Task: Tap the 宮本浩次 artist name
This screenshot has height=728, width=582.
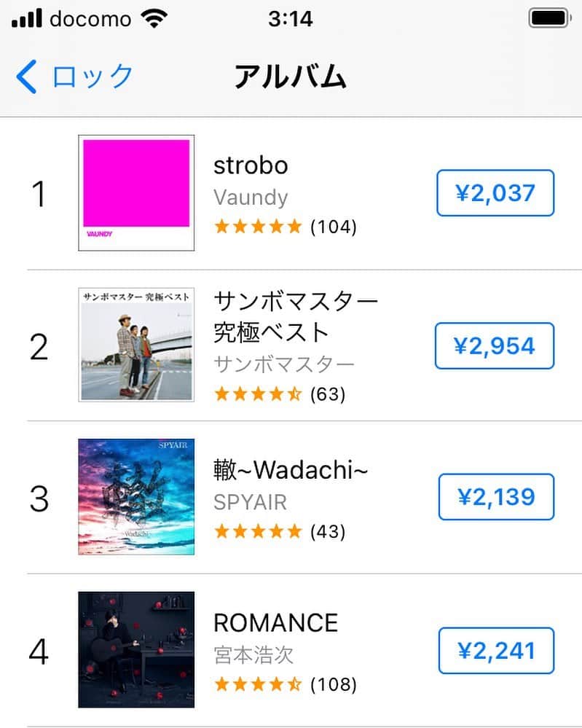Action: (253, 655)
